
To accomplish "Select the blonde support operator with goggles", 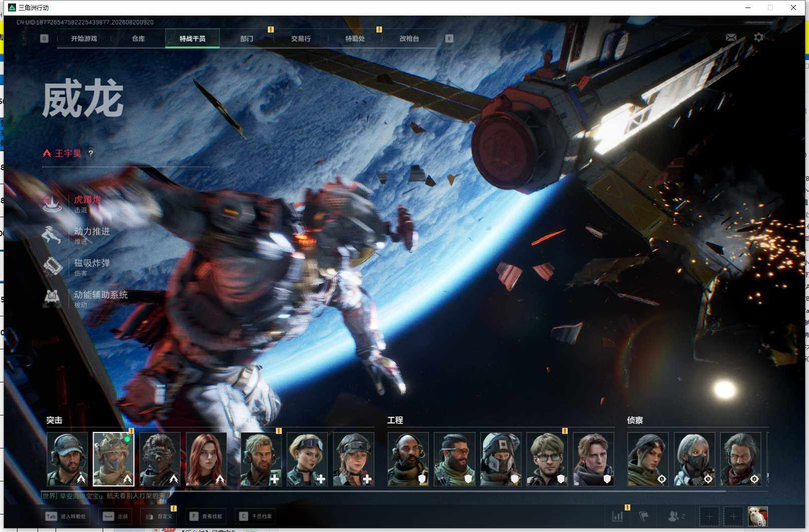I will pos(307,459).
